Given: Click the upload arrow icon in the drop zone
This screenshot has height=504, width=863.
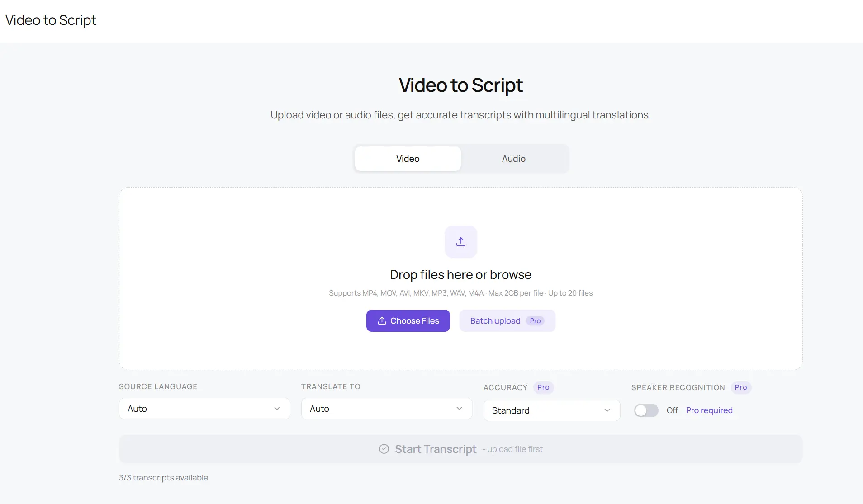Looking at the screenshot, I should click(x=460, y=242).
